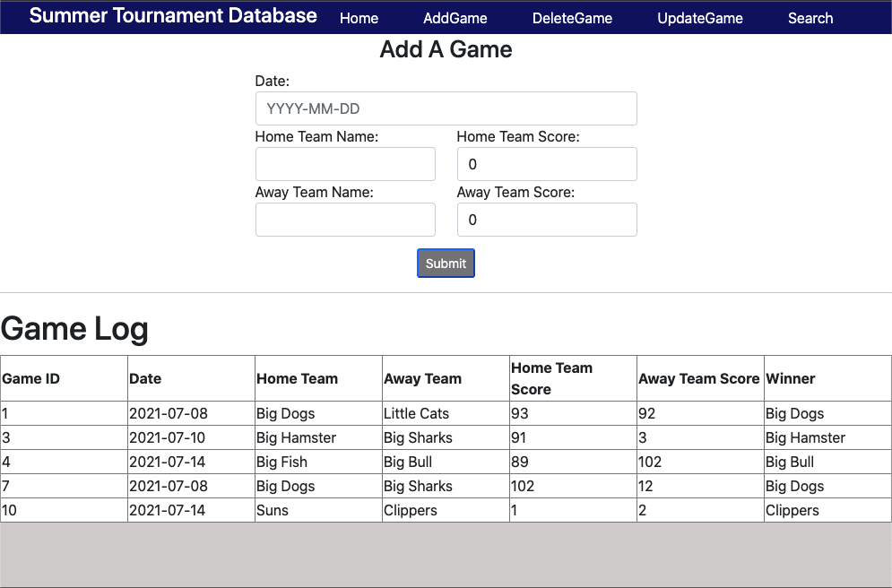Click the Winner column header

click(x=791, y=378)
